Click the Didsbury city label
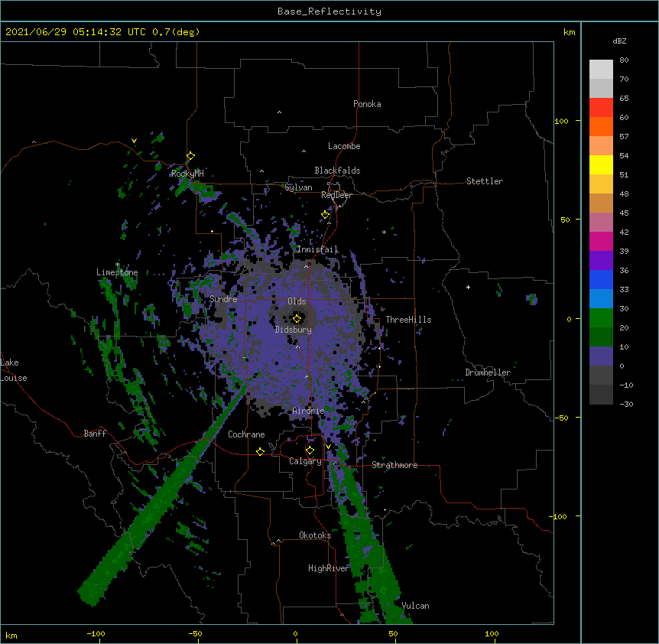Image resolution: width=659 pixels, height=644 pixels. (294, 330)
